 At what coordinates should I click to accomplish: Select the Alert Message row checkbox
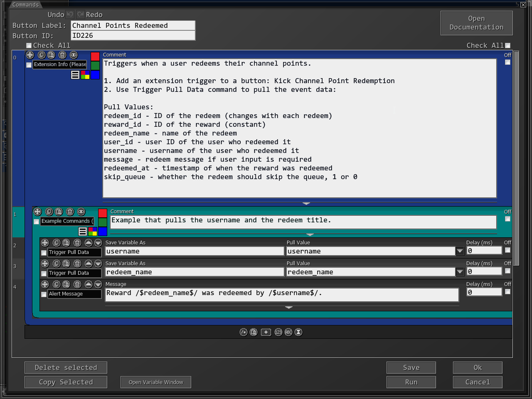coord(44,294)
